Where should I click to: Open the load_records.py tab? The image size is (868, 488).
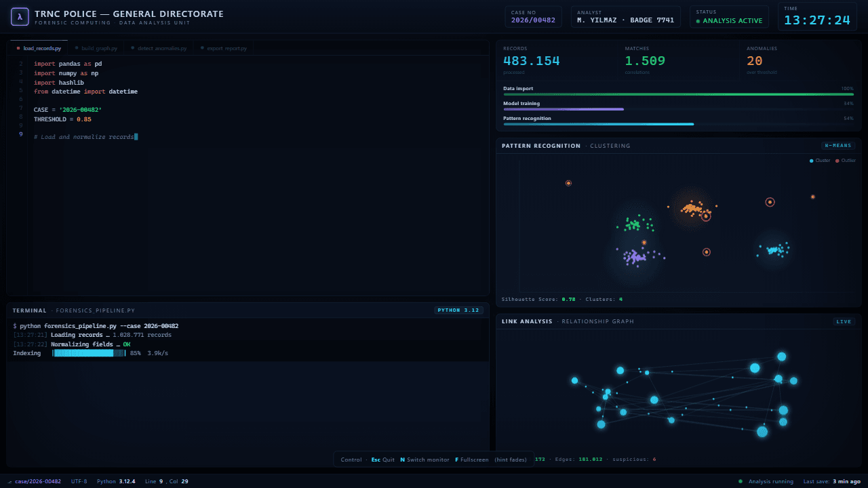tap(39, 48)
